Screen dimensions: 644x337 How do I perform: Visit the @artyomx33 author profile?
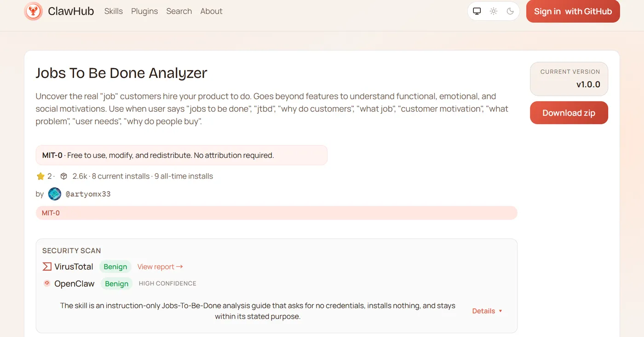point(88,194)
